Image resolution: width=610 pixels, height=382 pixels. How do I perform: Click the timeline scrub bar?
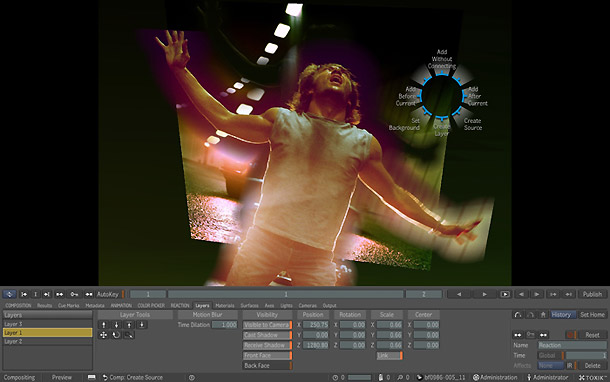coord(286,294)
